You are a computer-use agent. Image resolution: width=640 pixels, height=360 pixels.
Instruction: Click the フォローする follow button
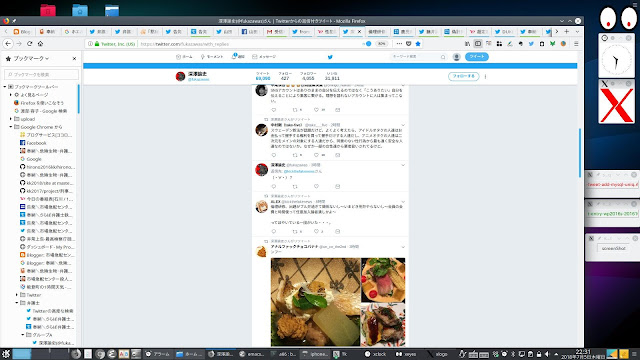[464, 76]
